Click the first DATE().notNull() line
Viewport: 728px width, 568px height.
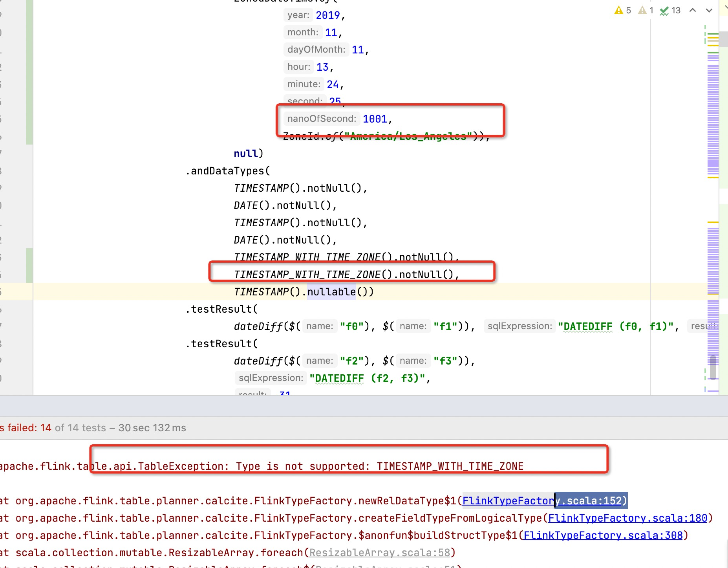pyautogui.click(x=285, y=205)
